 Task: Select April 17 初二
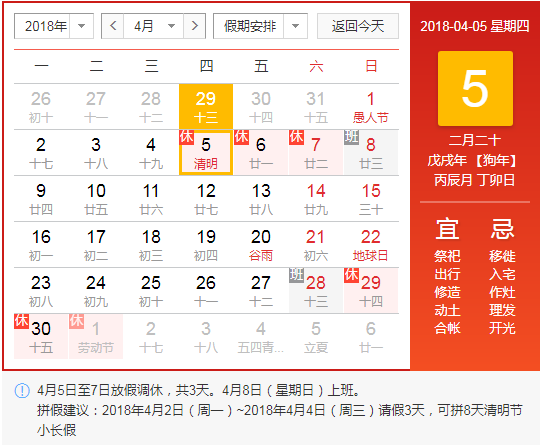(x=96, y=245)
